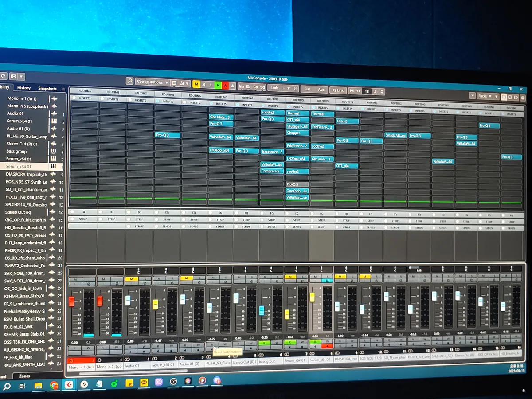Click the redo arrow icon

tap(3, 76)
